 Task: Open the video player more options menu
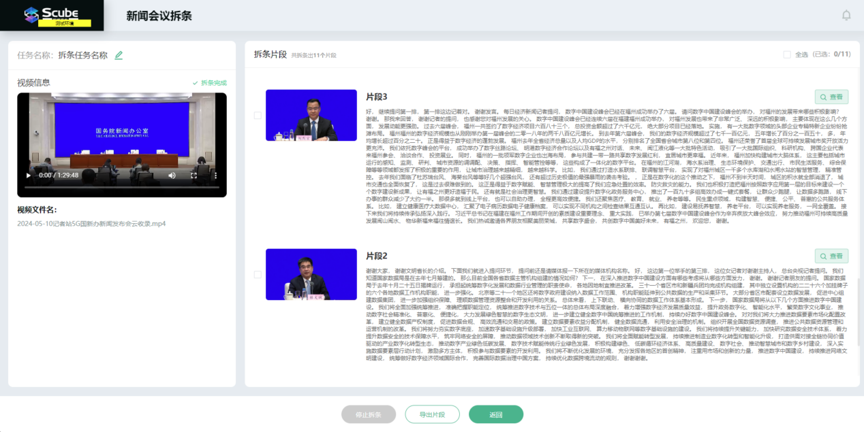tap(214, 175)
